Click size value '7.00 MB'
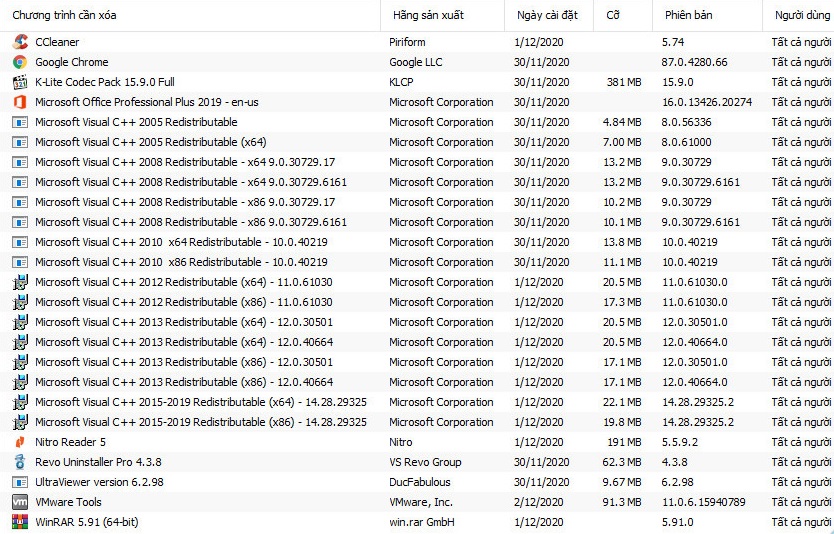834x534 pixels. [622, 143]
